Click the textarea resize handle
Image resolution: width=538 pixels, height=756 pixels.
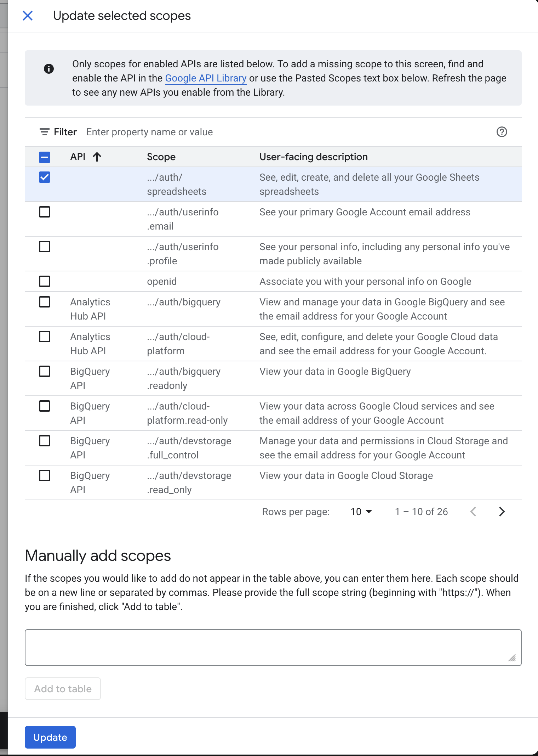(x=512, y=658)
